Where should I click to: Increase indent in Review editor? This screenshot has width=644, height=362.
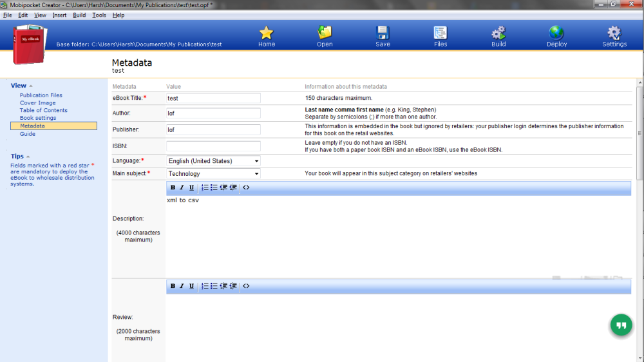(x=233, y=286)
